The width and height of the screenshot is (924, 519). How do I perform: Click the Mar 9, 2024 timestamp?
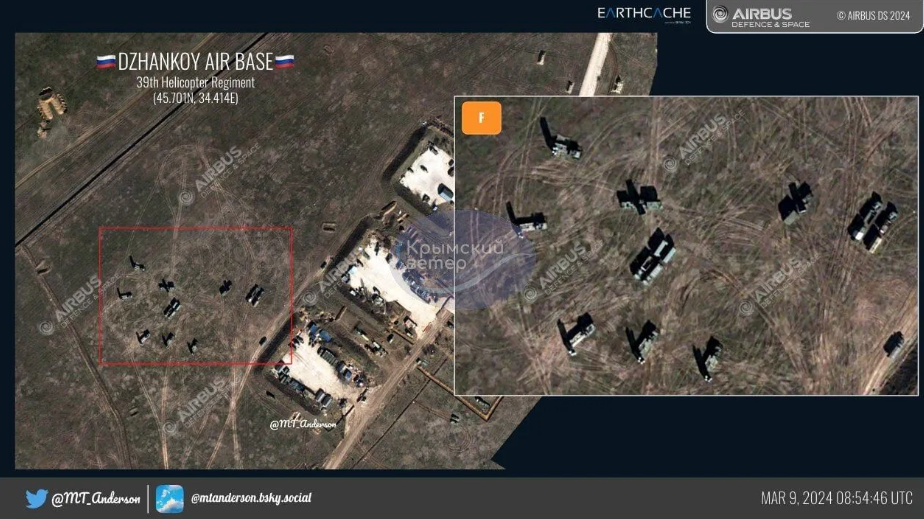coord(836,498)
